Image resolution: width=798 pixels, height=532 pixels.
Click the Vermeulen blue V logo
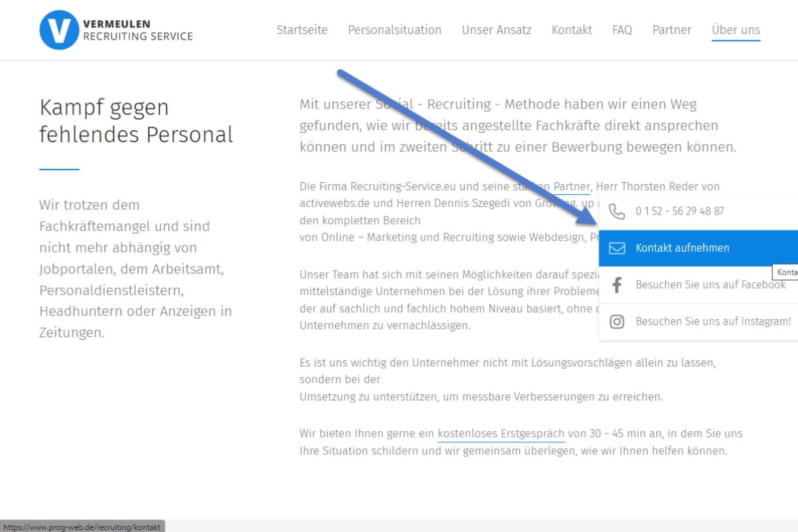click(x=59, y=30)
